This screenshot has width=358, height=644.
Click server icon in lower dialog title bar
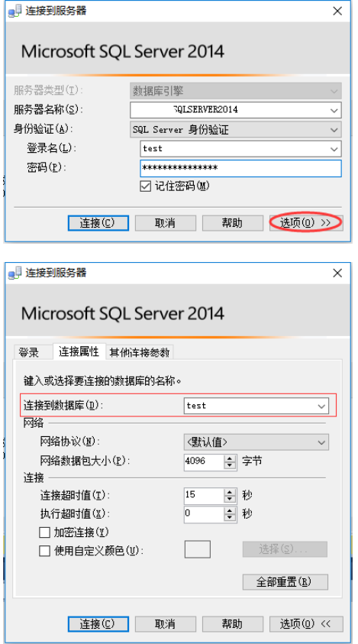coord(15,273)
